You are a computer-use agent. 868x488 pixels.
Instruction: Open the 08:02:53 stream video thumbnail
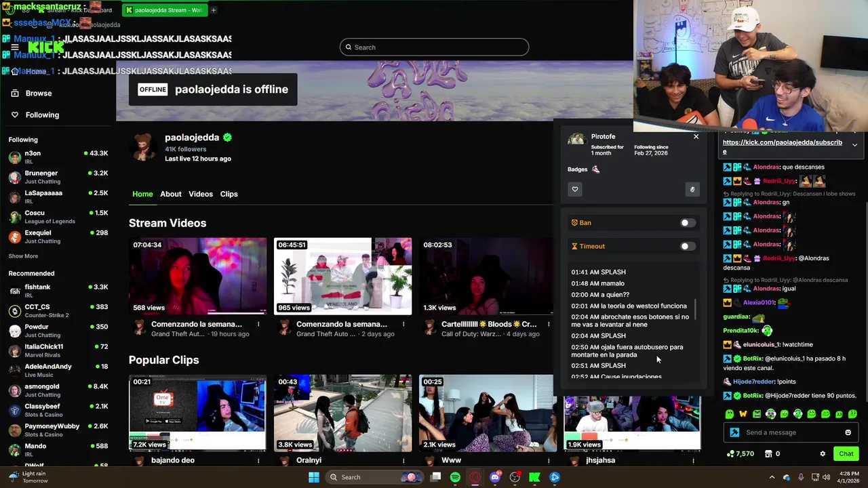[x=487, y=276]
